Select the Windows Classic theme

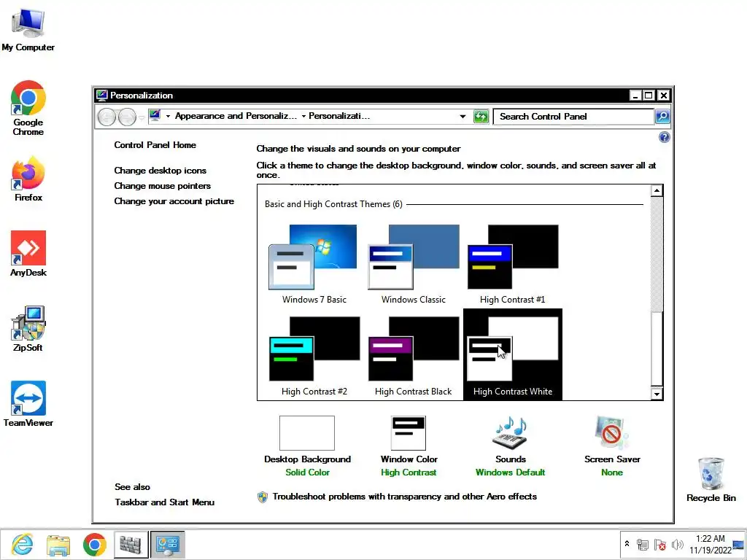click(413, 262)
